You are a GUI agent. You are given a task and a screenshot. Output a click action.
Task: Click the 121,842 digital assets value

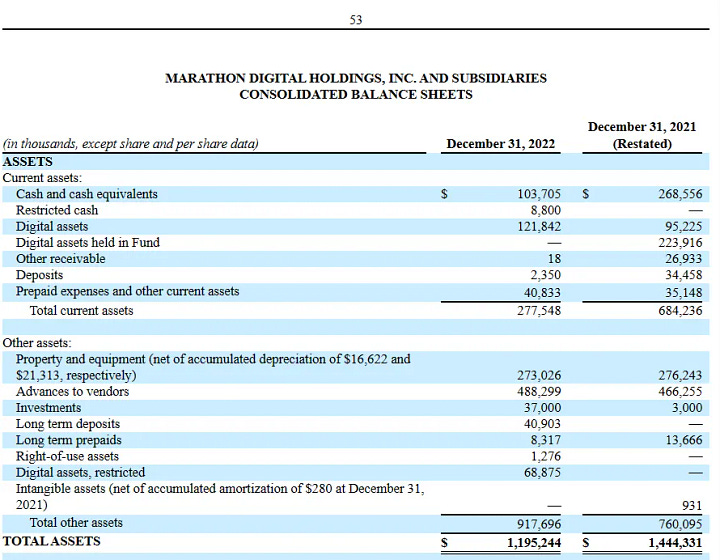point(539,226)
